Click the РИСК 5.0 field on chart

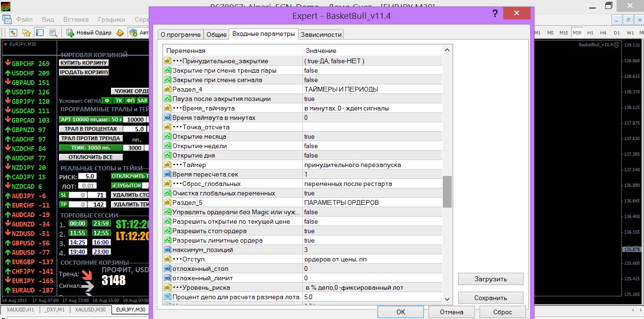(x=87, y=176)
